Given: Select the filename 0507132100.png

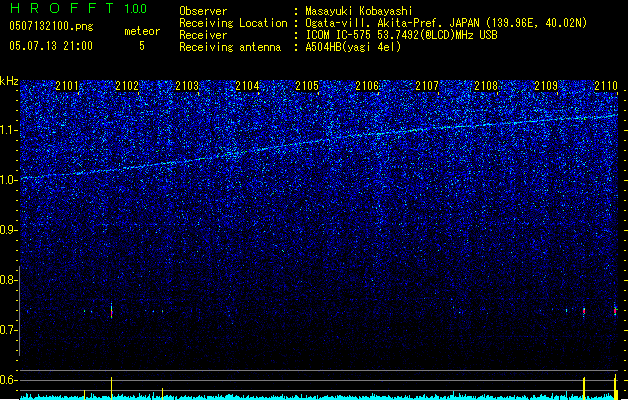Looking at the screenshot, I should pos(51,27).
